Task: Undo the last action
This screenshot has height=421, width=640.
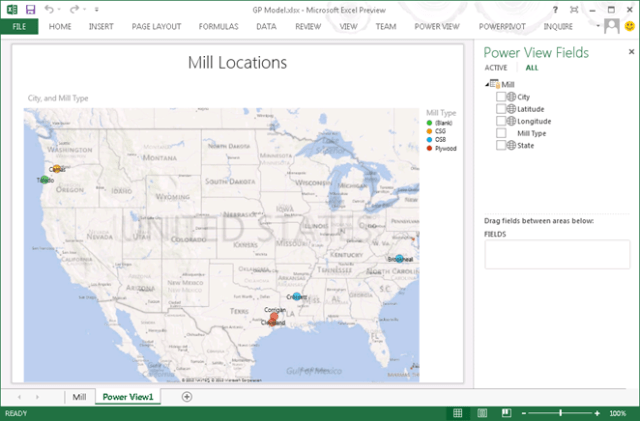Action: (x=49, y=9)
